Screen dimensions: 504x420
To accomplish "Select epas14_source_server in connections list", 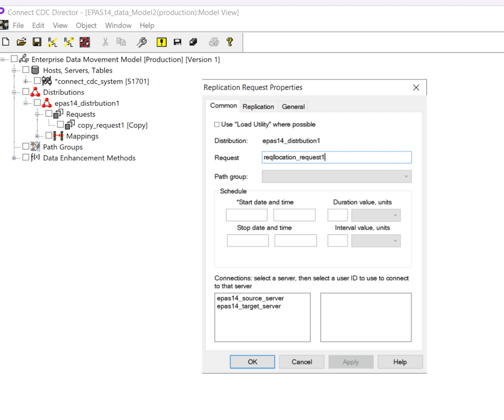I will coord(250,298).
